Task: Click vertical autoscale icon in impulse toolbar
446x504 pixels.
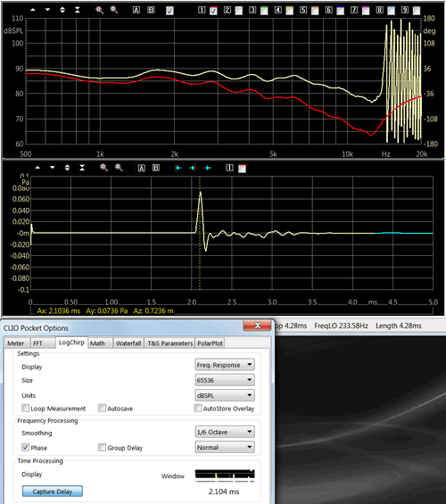Action: (x=82, y=168)
